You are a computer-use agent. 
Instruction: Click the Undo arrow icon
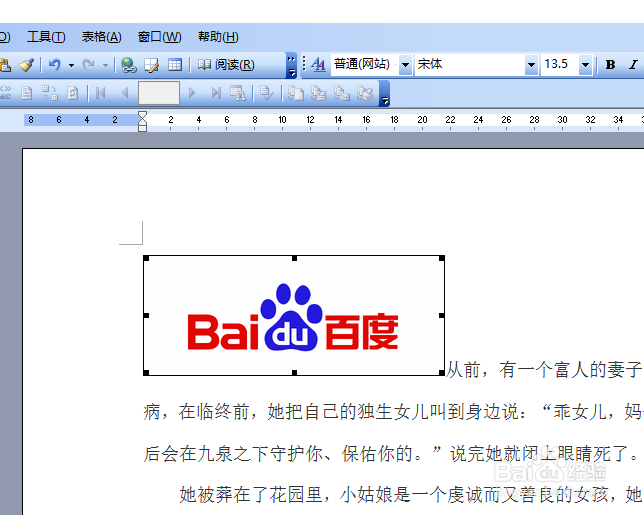[55, 65]
